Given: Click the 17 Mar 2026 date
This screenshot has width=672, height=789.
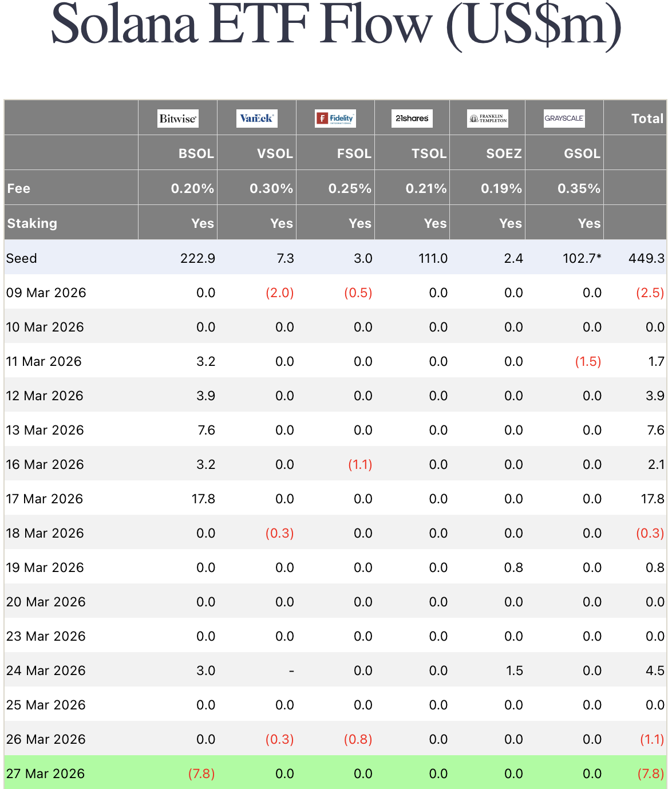Looking at the screenshot, I should click(45, 499).
